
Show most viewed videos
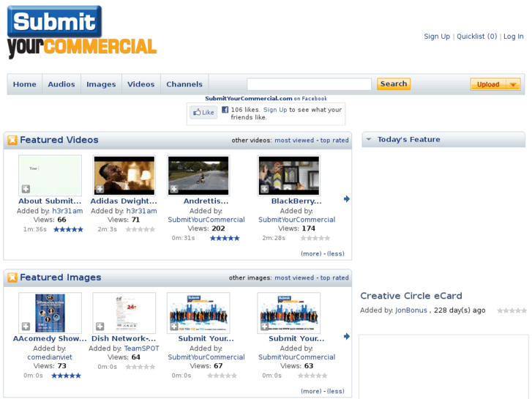pyautogui.click(x=294, y=141)
